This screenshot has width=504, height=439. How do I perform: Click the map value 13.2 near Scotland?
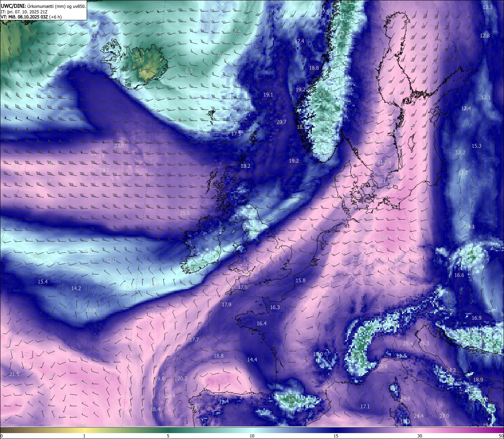coord(245,166)
